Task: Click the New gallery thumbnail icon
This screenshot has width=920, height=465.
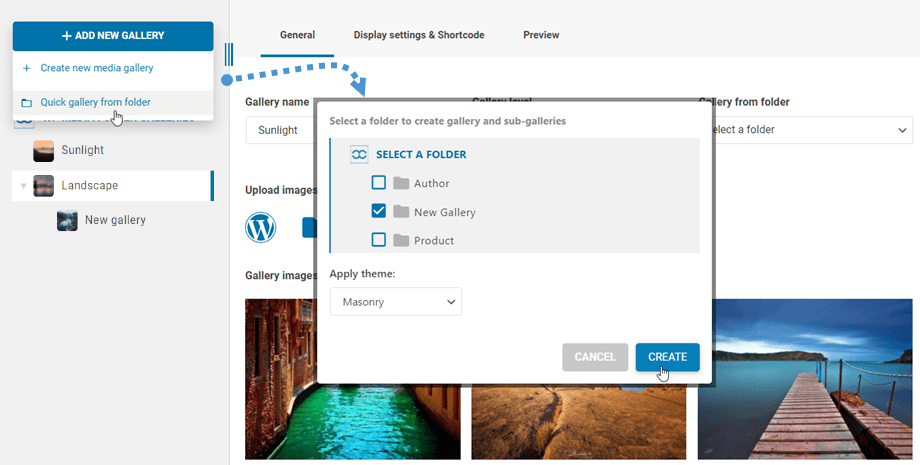Action: (x=68, y=220)
